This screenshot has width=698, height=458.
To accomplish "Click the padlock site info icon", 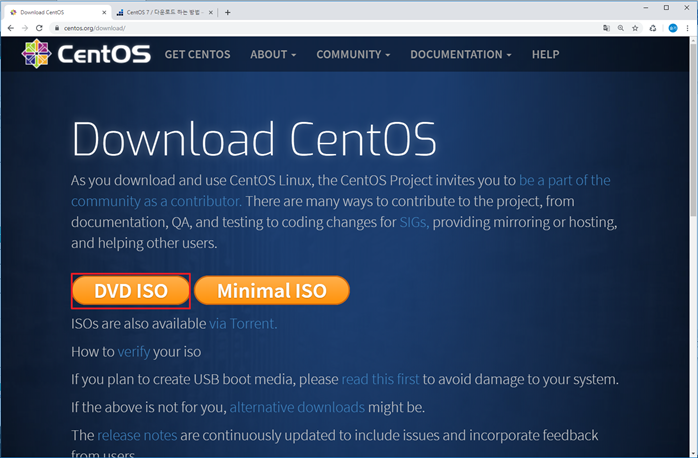I will click(57, 28).
